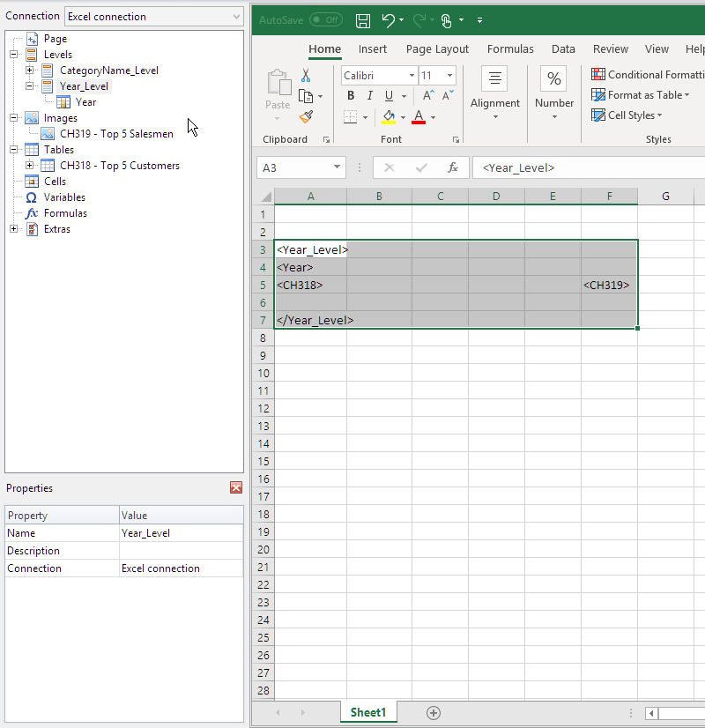Switch to the Formulas ribbon tab
The width and height of the screenshot is (705, 728).
(x=510, y=48)
